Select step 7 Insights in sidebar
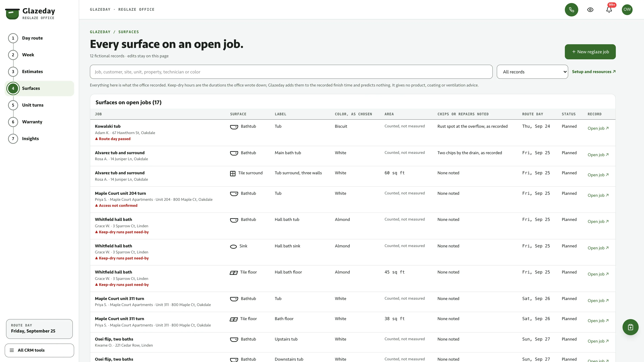Viewport: 644px width, 362px height. (x=30, y=138)
